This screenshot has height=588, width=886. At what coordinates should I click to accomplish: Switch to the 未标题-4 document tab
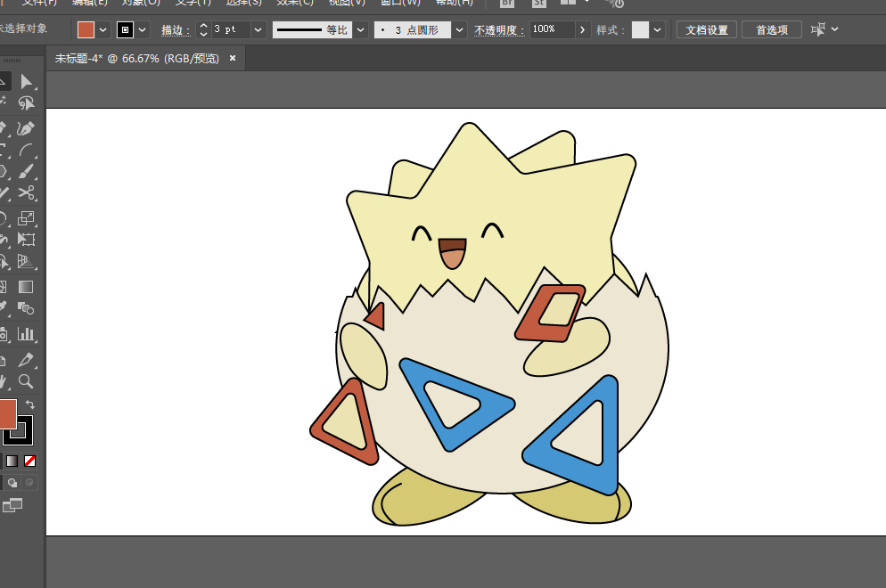pyautogui.click(x=136, y=59)
